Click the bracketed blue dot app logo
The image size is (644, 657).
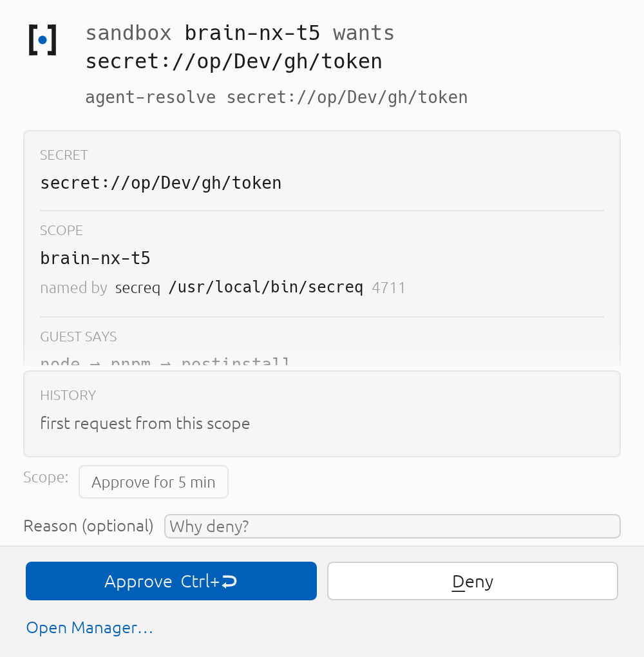pos(43,40)
